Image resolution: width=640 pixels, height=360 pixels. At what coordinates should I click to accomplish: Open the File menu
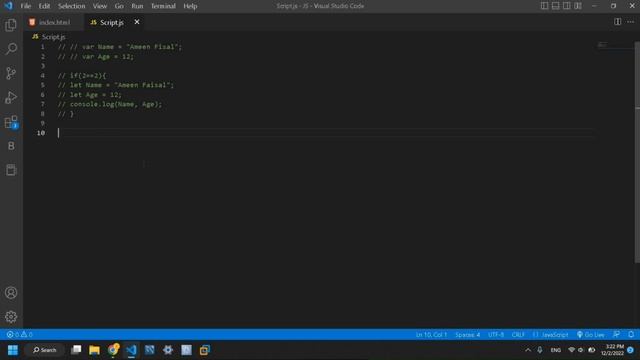(26, 6)
